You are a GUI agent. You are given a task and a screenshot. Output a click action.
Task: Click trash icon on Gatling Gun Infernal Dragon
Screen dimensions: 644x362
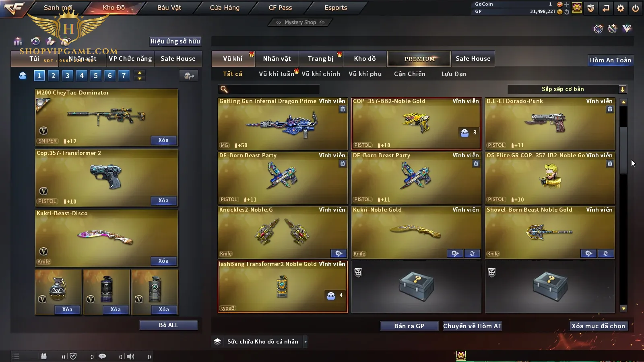pos(343,109)
